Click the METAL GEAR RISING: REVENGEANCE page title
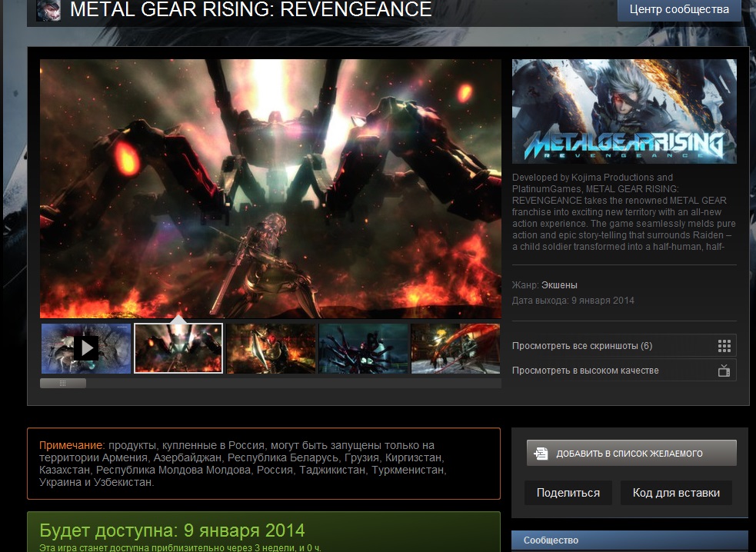Image resolution: width=756 pixels, height=552 pixels. (x=251, y=9)
